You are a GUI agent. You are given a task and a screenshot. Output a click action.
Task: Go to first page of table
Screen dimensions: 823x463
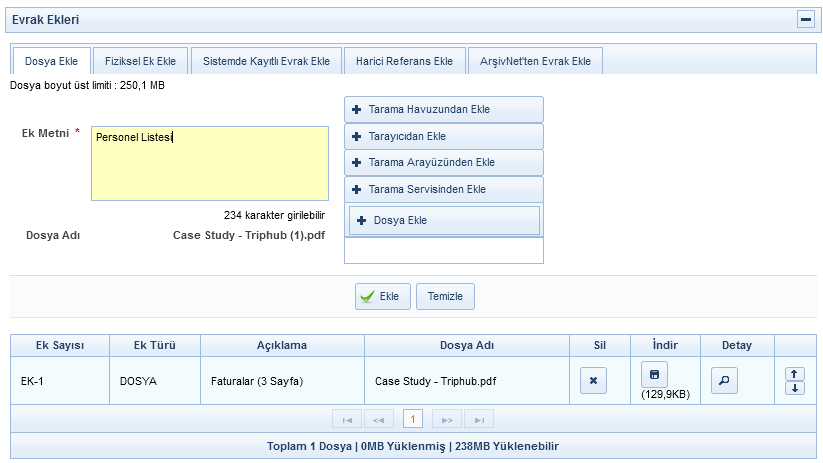click(x=347, y=419)
